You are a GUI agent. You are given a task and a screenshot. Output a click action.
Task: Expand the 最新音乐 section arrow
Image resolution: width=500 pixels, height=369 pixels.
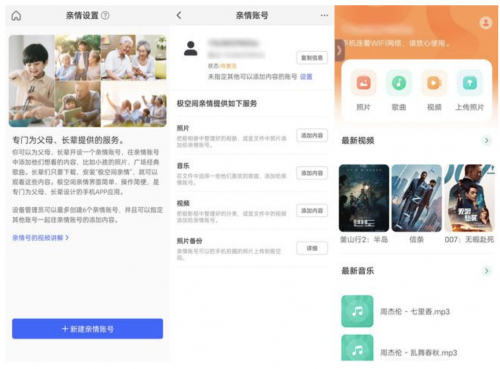pos(486,271)
